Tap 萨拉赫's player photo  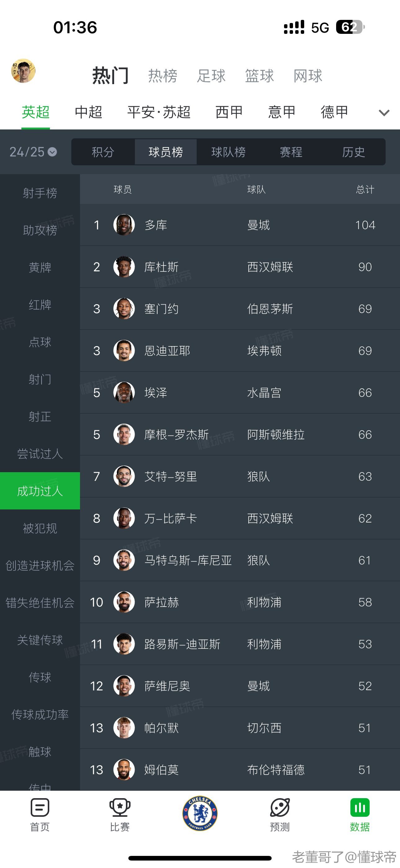tap(124, 602)
